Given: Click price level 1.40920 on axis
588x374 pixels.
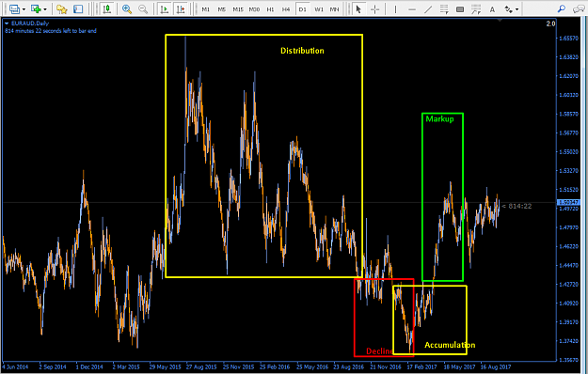Looking at the screenshot, I should pos(569,304).
